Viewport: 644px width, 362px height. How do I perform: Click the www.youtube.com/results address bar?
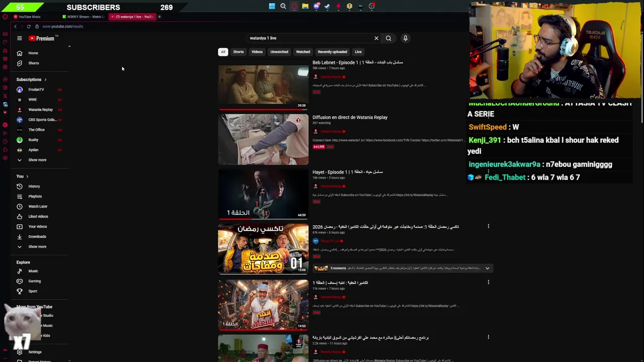pyautogui.click(x=62, y=26)
